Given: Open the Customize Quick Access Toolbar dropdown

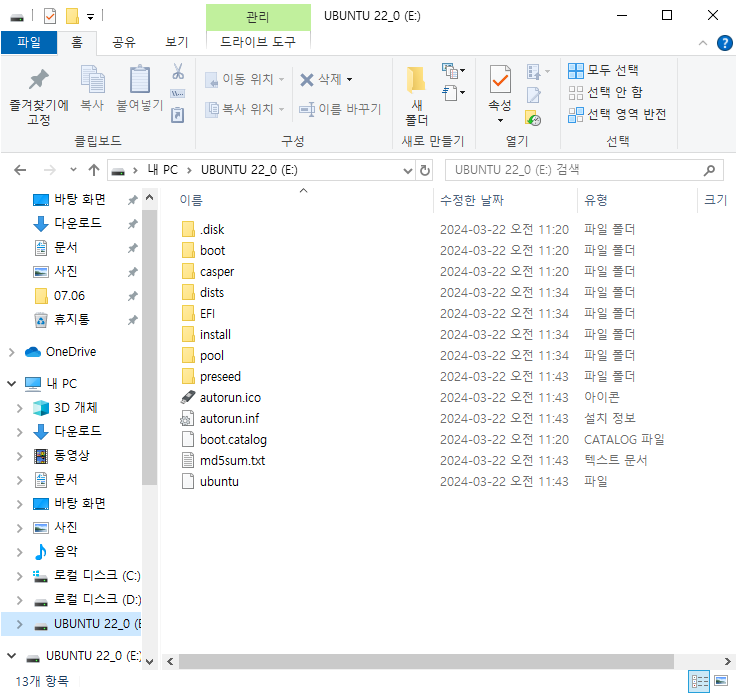Looking at the screenshot, I should click(x=91, y=17).
